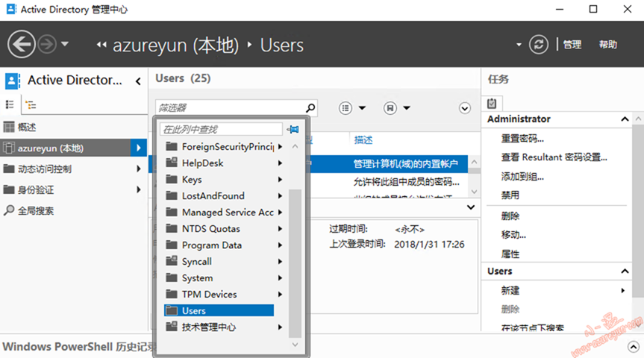Open the saved queries dropdown arrow
Viewport: 644px width, 358px height.
407,108
